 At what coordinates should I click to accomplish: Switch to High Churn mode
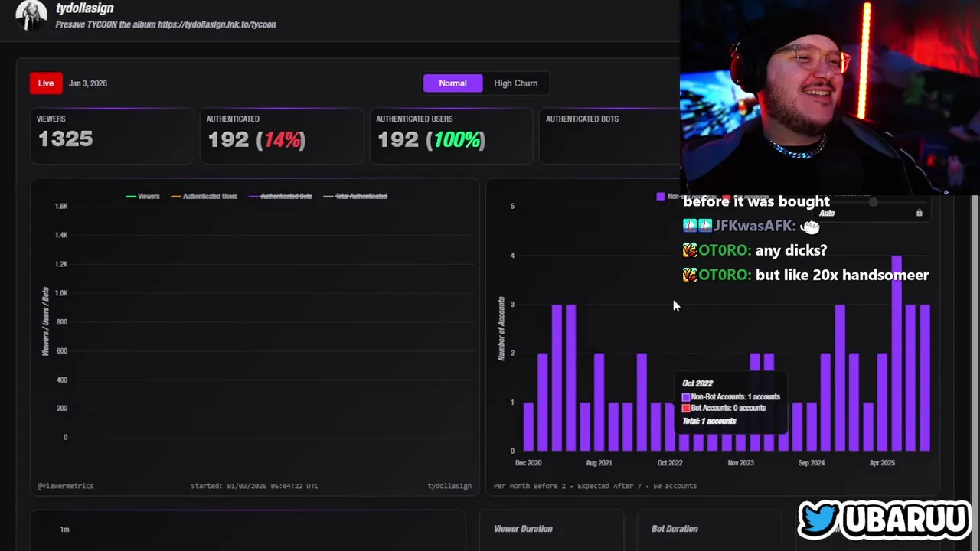click(x=515, y=83)
